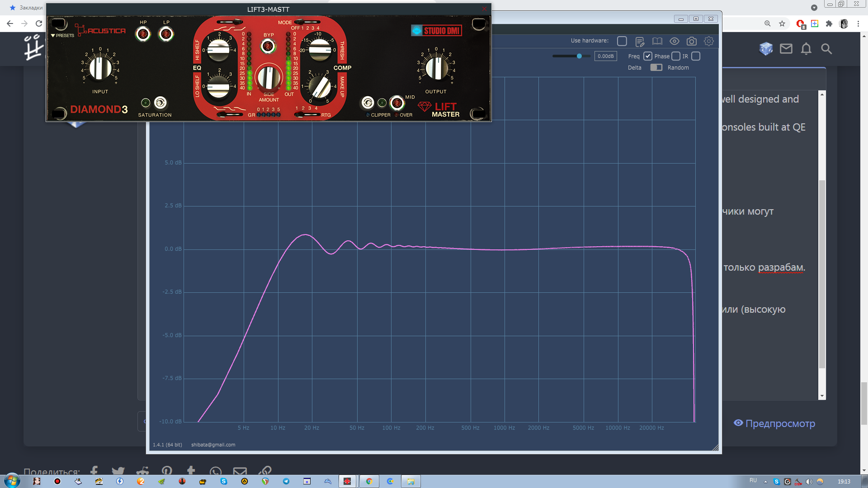Click the browser back arrow
This screenshot has width=868, height=488.
coord(10,23)
